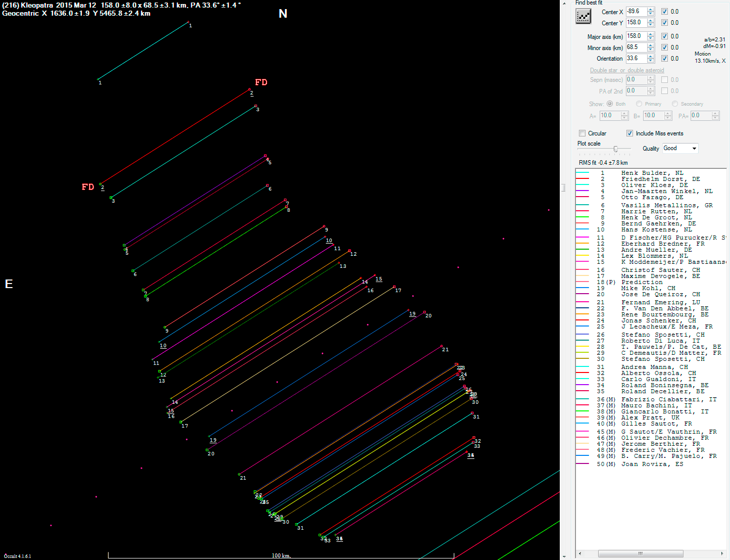Click down arrow on Minor axis spinner
Image resolution: width=730 pixels, height=560 pixels.
point(651,50)
